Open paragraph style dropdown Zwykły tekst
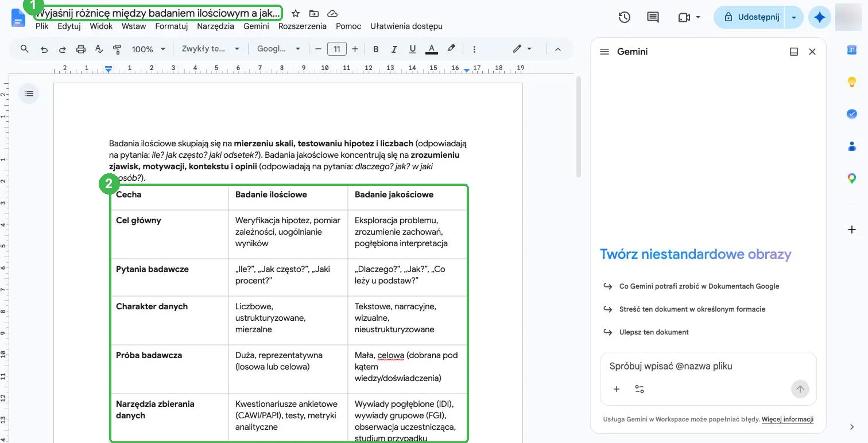Viewport: 868px width, 443px height. click(210, 49)
